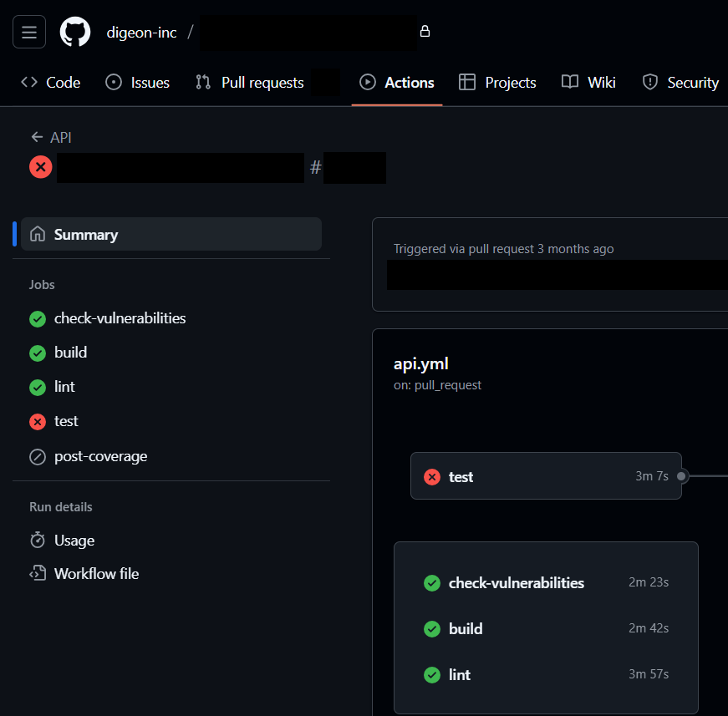728x716 pixels.
Task: Click the skipped icon beside post-coverage
Action: pyautogui.click(x=38, y=456)
